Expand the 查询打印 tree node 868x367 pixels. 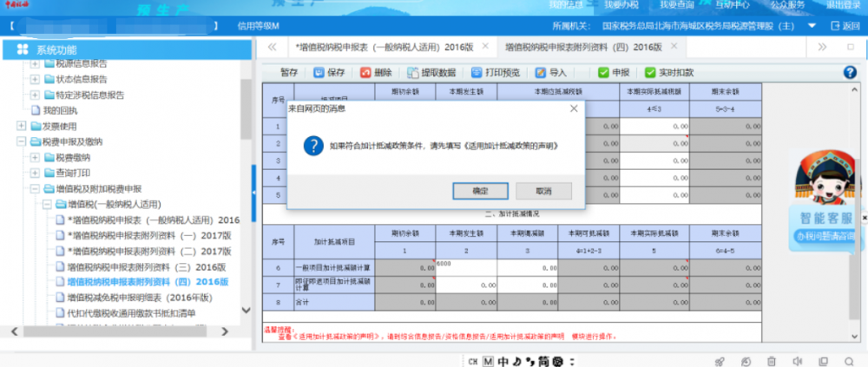coord(35,173)
